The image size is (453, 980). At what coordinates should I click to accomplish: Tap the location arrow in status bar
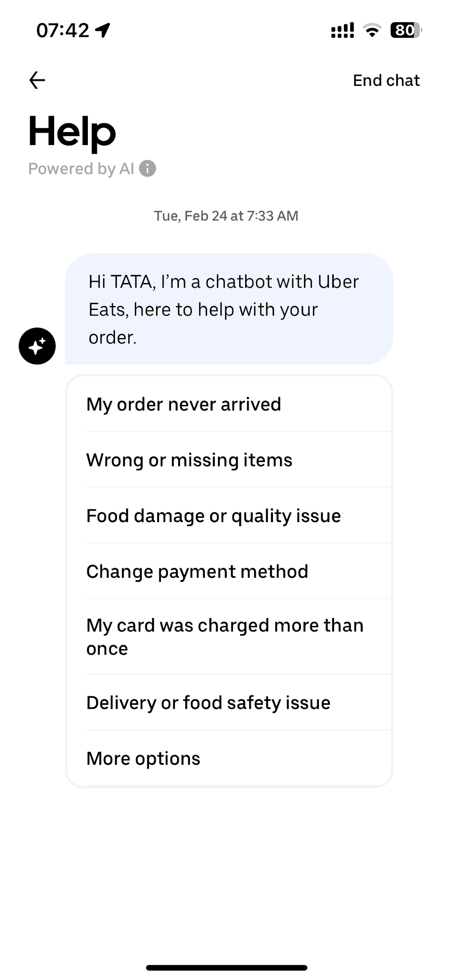(103, 30)
